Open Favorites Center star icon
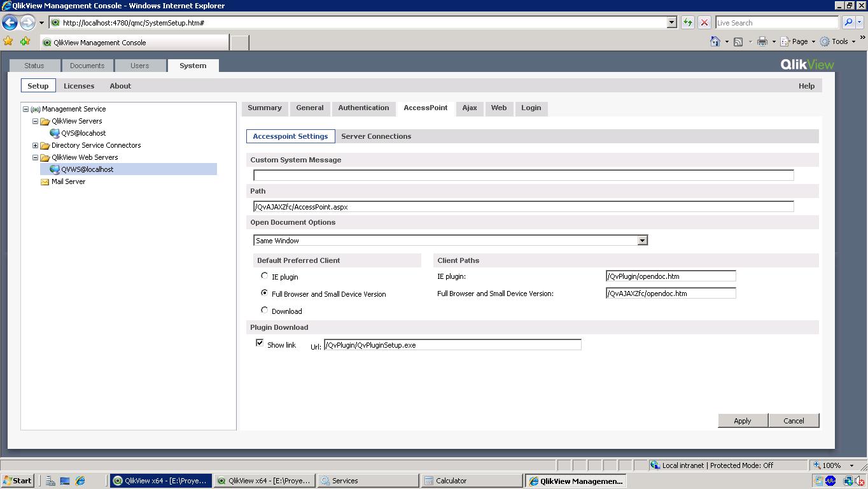 8,41
